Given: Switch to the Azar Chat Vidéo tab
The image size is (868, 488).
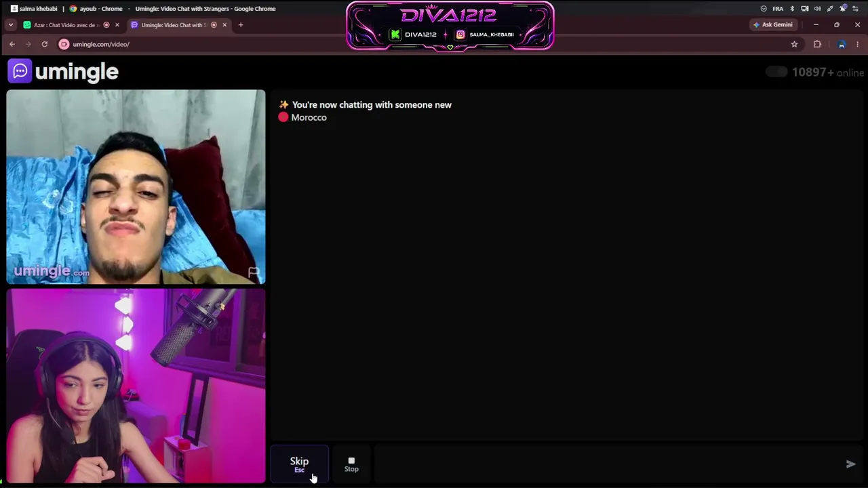Looking at the screenshot, I should coord(66,25).
